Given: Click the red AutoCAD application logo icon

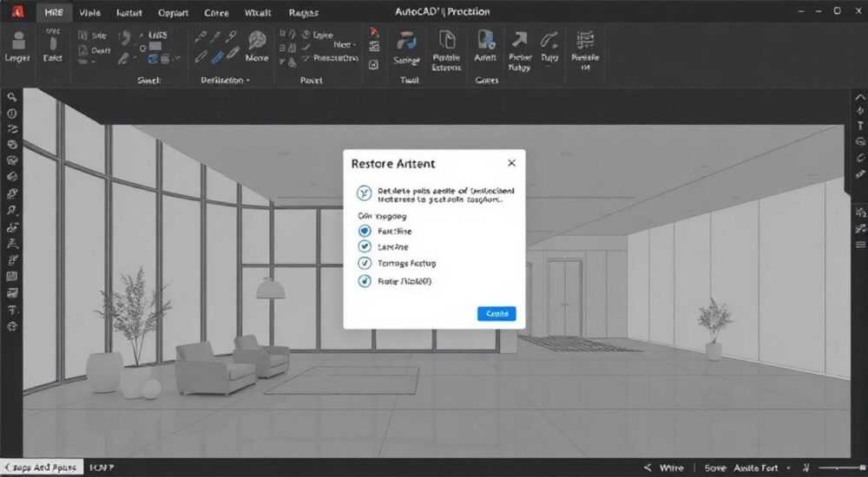Looking at the screenshot, I should tap(17, 11).
